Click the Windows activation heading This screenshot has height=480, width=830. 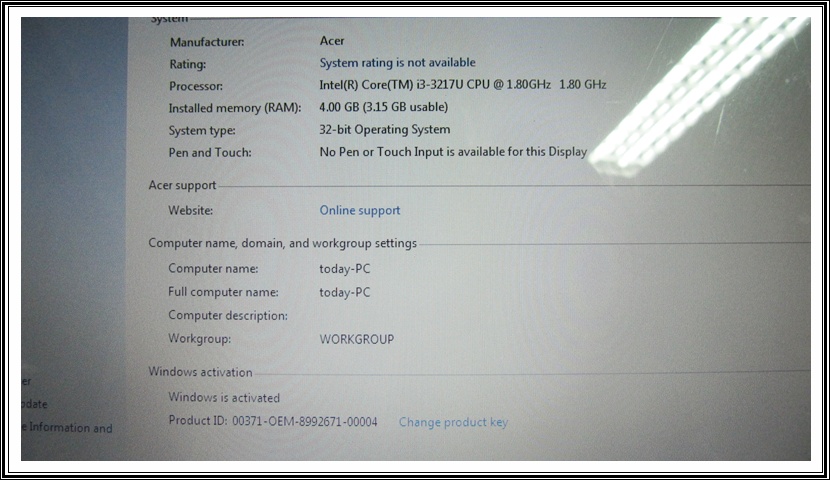[x=200, y=372]
